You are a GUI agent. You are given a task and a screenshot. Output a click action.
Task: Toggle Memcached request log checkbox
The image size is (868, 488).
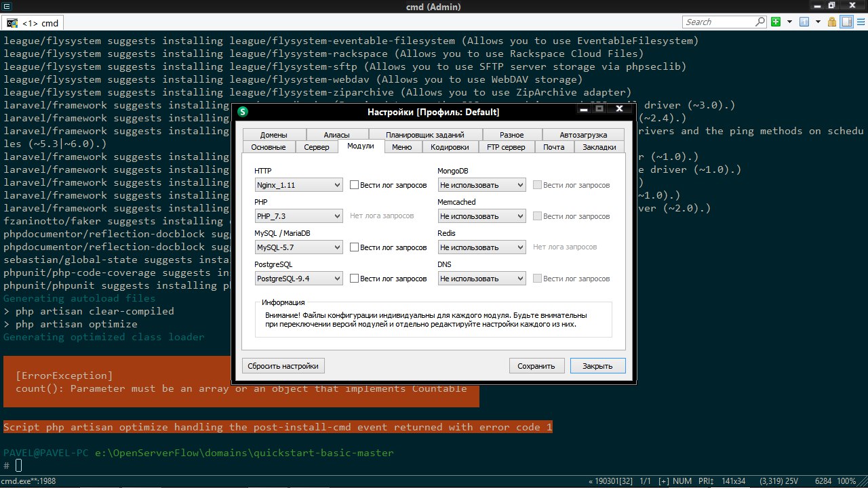[x=538, y=216]
